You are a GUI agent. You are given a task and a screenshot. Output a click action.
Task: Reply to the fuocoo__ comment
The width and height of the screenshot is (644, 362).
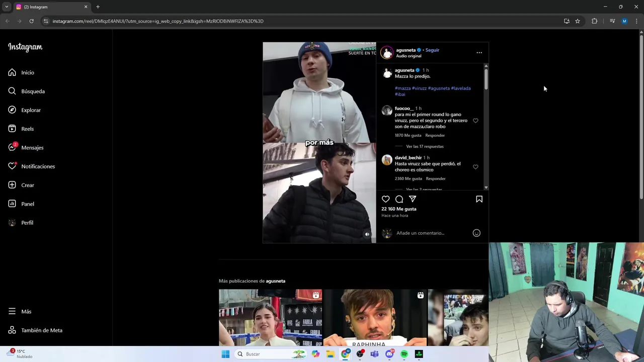click(x=435, y=135)
